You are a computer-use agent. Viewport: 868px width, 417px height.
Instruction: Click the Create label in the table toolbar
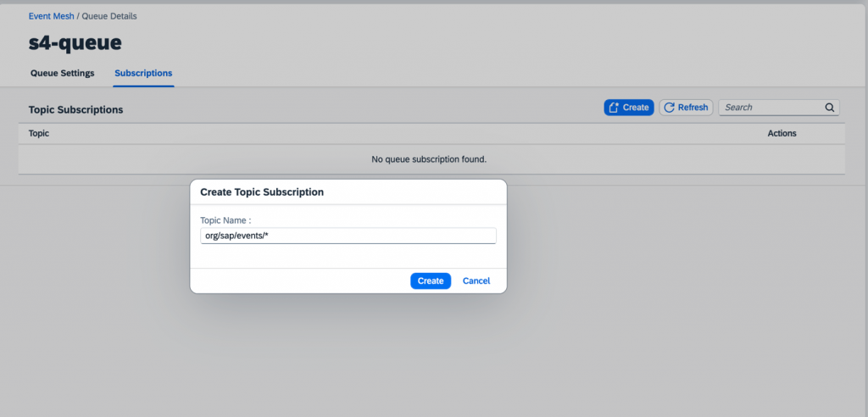pyautogui.click(x=636, y=108)
